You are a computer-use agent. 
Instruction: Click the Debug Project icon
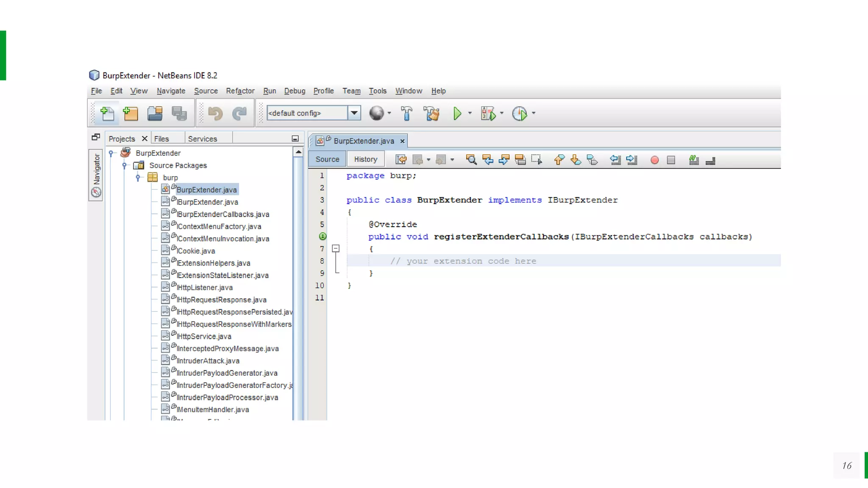point(488,113)
